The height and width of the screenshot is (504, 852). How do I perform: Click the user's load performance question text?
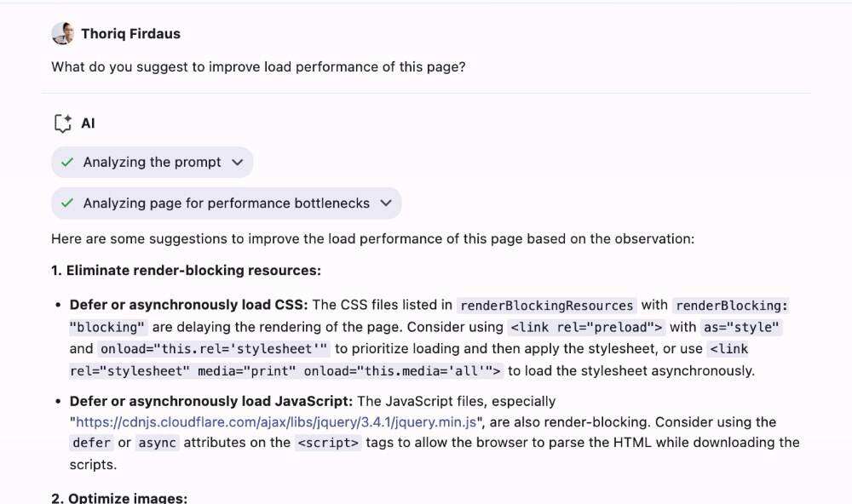[x=258, y=66]
